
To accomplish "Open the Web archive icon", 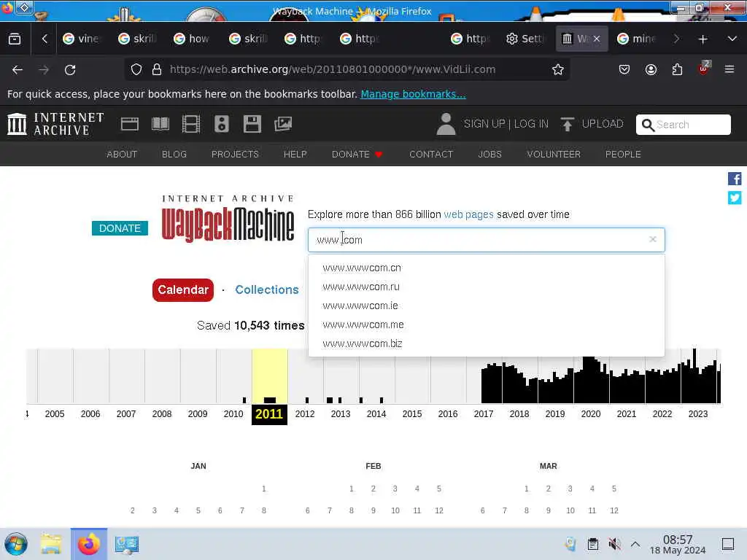I will [130, 124].
